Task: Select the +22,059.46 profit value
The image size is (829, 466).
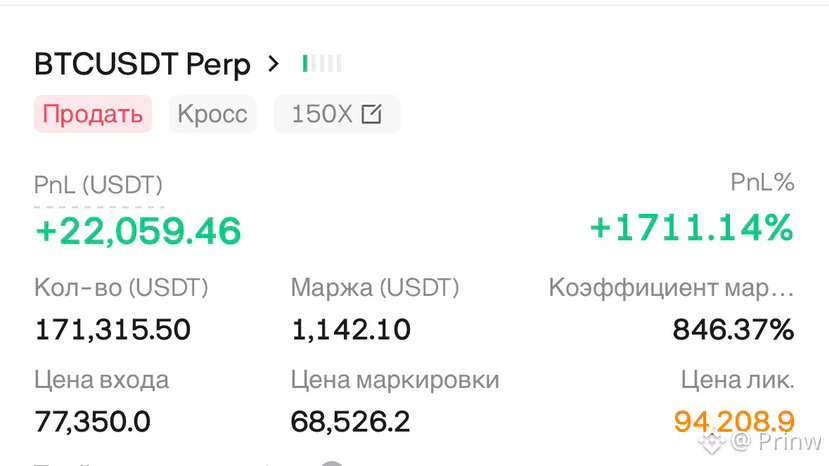Action: 138,231
